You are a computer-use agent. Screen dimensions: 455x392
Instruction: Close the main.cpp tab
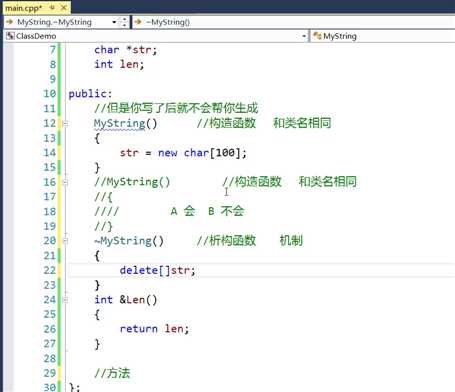tap(64, 7)
